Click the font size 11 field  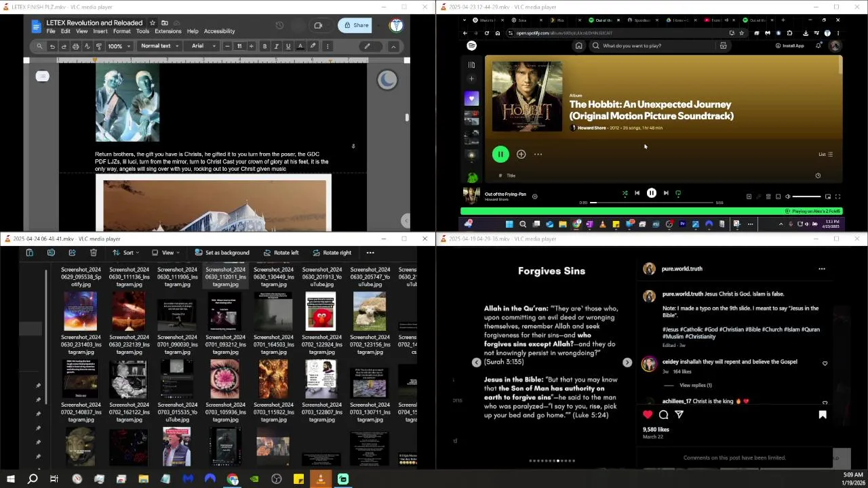coord(239,46)
